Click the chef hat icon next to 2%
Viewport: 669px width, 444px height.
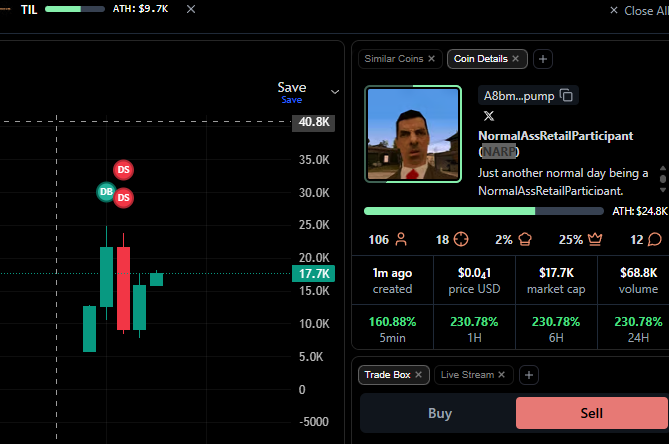coord(525,239)
